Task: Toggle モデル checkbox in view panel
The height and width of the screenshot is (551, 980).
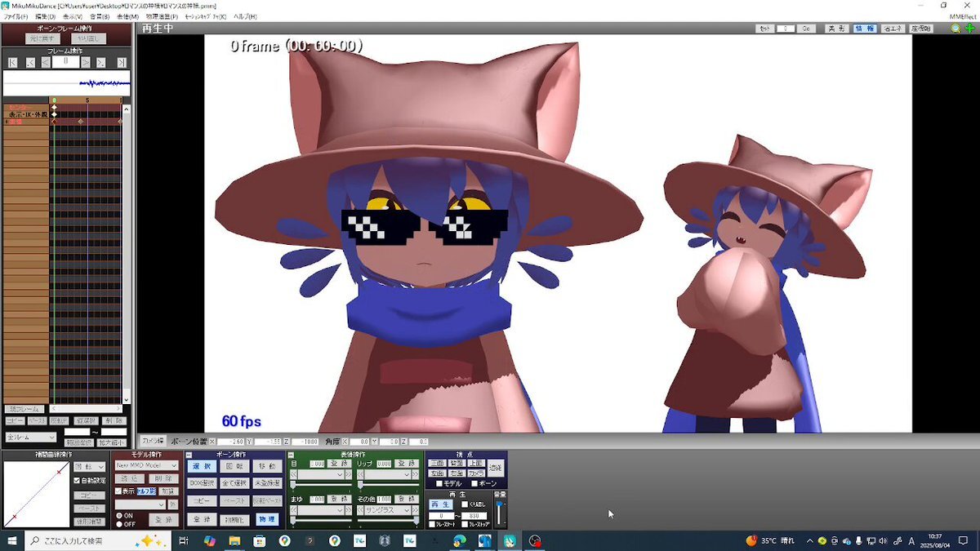Action: pos(439,483)
